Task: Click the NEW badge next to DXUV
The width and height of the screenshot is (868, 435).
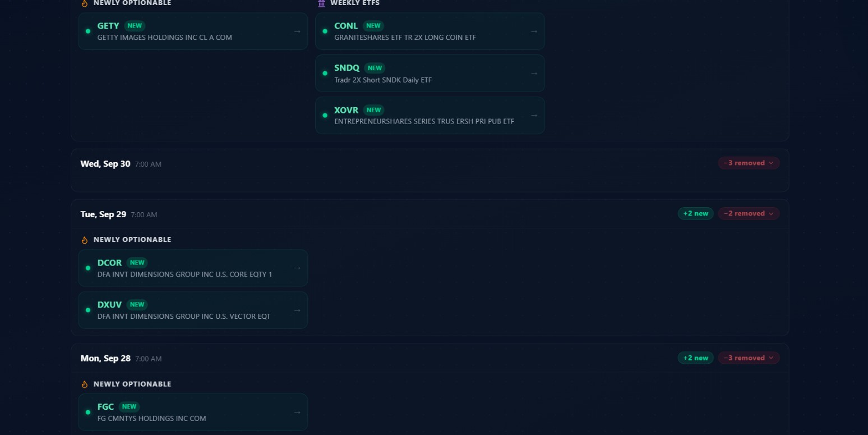Action: tap(137, 305)
